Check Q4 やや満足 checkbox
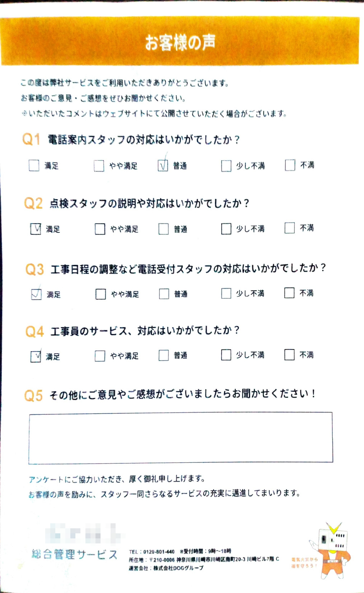The height and width of the screenshot is (593, 364). coord(100,356)
